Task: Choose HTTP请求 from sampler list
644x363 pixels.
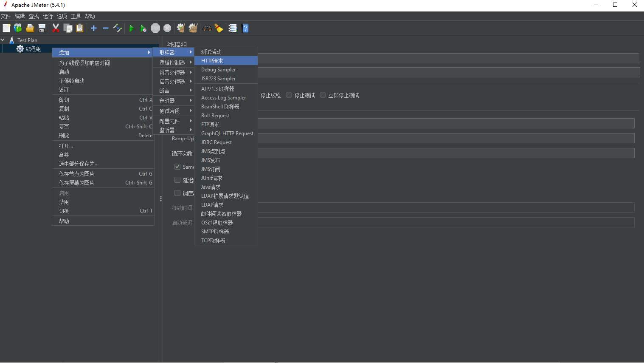Action: [226, 61]
